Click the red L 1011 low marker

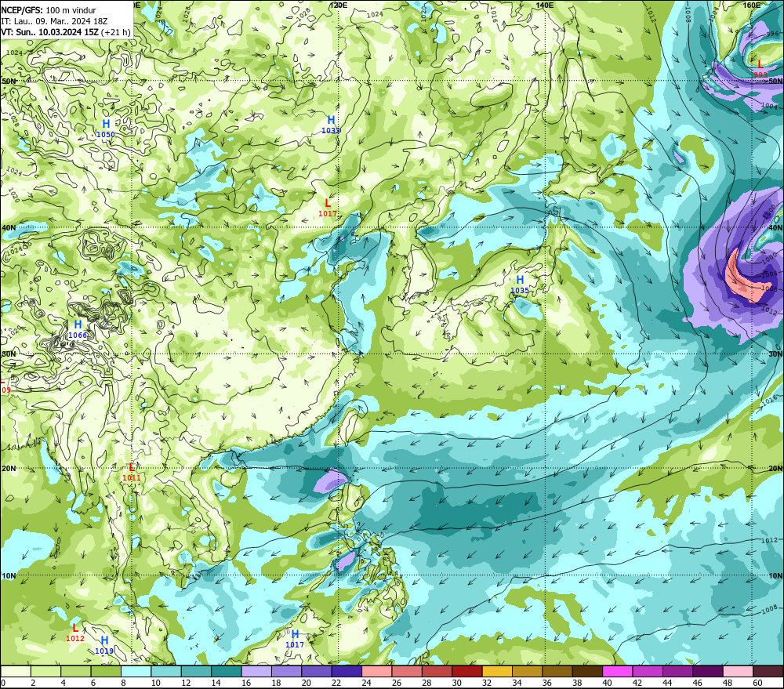pyautogui.click(x=131, y=472)
